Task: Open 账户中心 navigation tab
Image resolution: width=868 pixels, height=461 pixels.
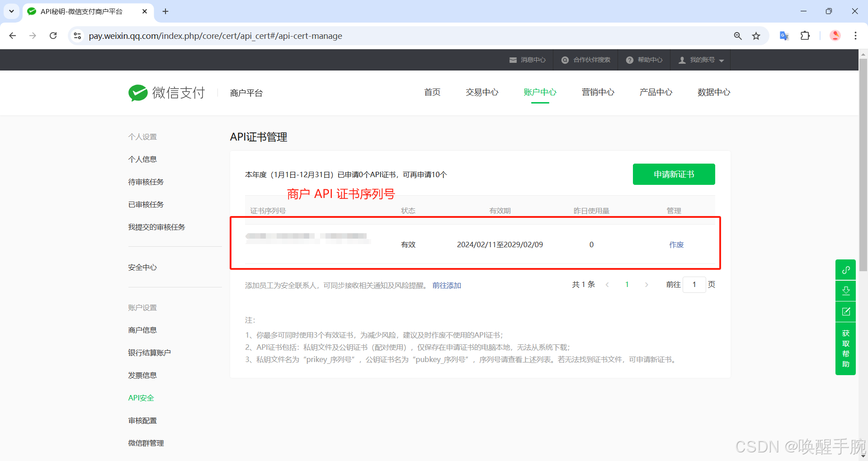Action: click(x=540, y=92)
